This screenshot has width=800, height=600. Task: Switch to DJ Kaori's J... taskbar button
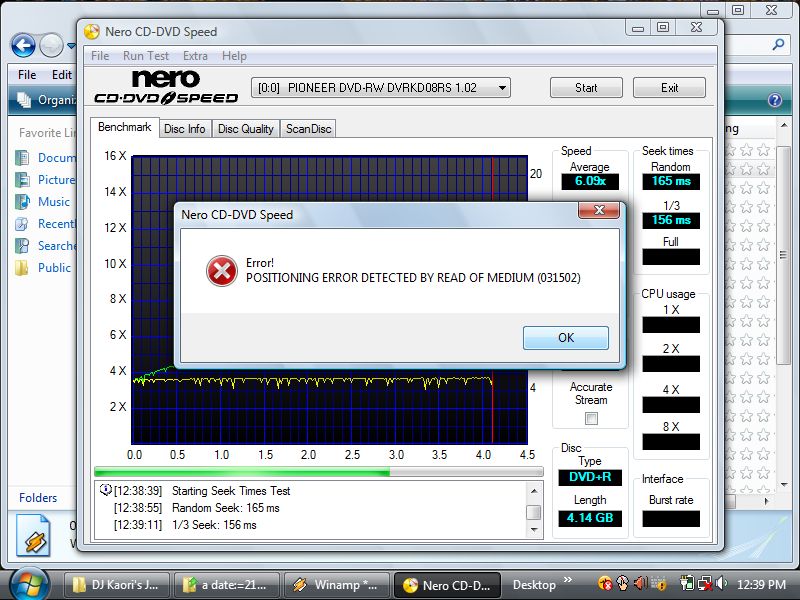click(117, 585)
